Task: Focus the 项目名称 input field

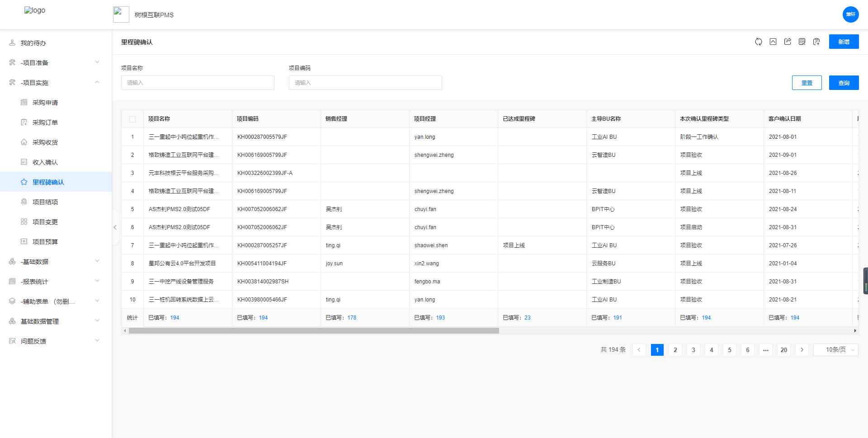Action: tap(198, 83)
